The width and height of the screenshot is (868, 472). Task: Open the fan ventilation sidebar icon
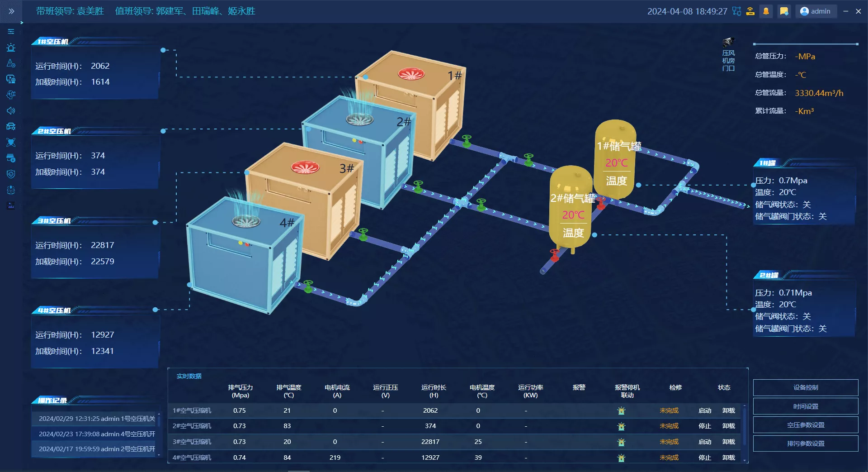tap(11, 143)
